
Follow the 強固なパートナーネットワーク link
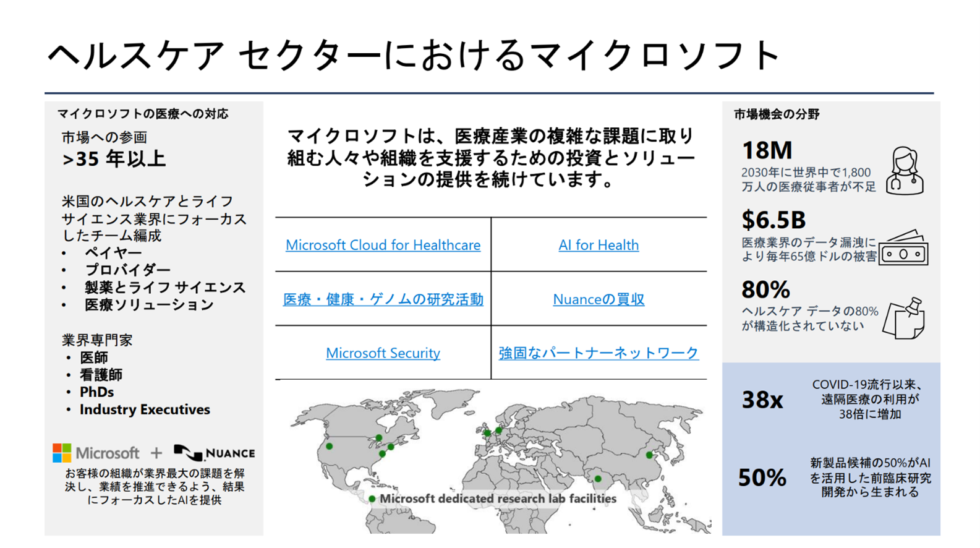[599, 353]
